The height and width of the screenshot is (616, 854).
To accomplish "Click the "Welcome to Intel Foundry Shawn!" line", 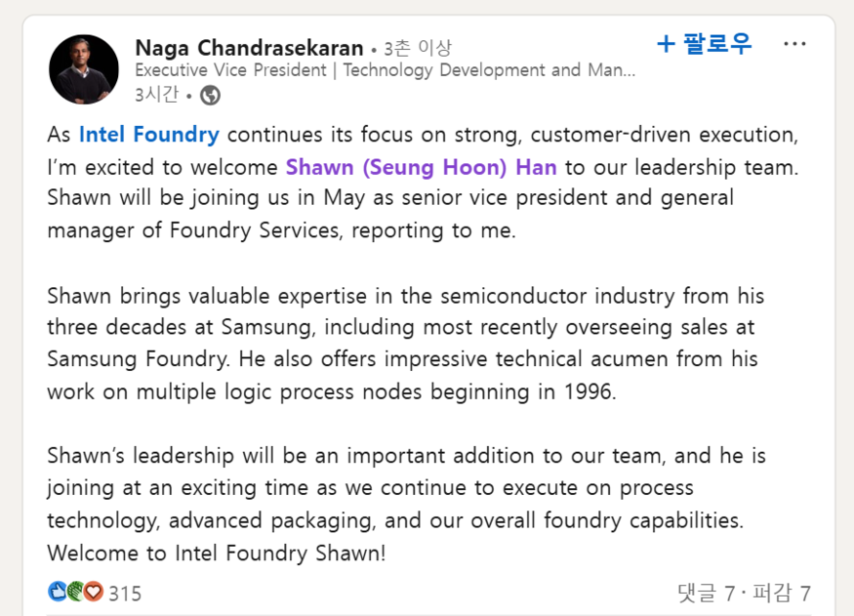I will 217,552.
